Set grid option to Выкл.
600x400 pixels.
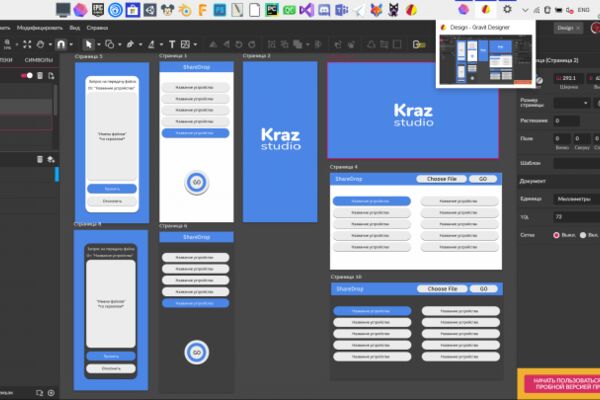pos(556,235)
